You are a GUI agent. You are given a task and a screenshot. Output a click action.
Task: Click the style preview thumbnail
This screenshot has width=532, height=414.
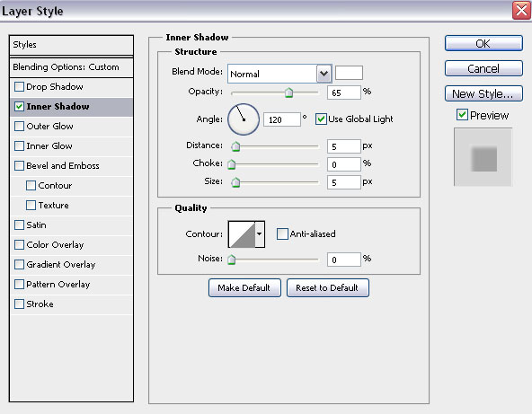pyautogui.click(x=483, y=157)
